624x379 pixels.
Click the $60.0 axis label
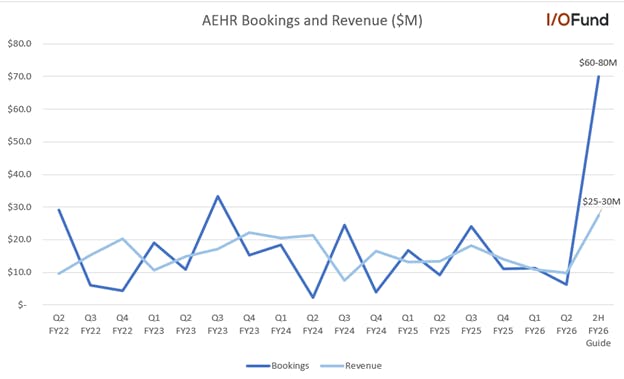pyautogui.click(x=20, y=109)
